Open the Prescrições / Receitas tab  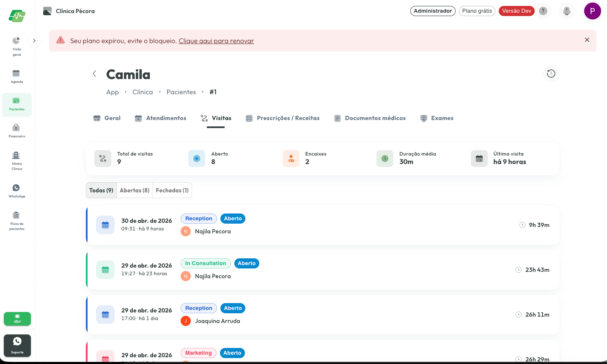coord(283,118)
